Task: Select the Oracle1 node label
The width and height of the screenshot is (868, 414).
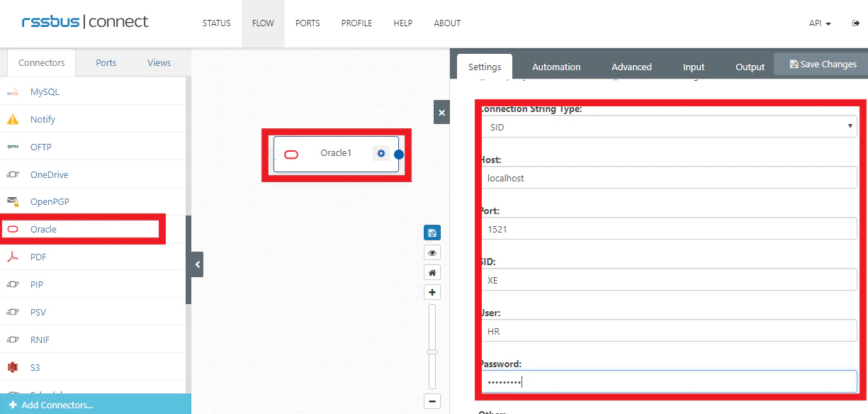Action: coord(336,153)
